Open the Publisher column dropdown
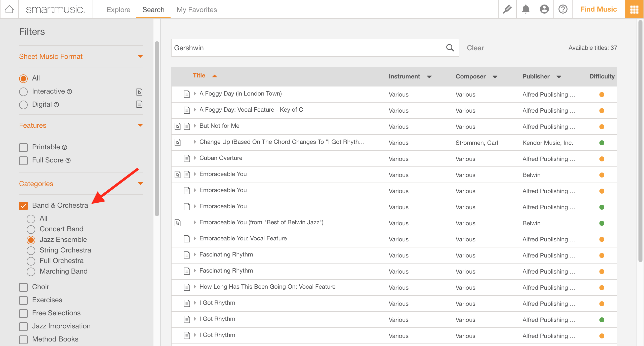Viewport: 644px width, 346px height. tap(559, 77)
